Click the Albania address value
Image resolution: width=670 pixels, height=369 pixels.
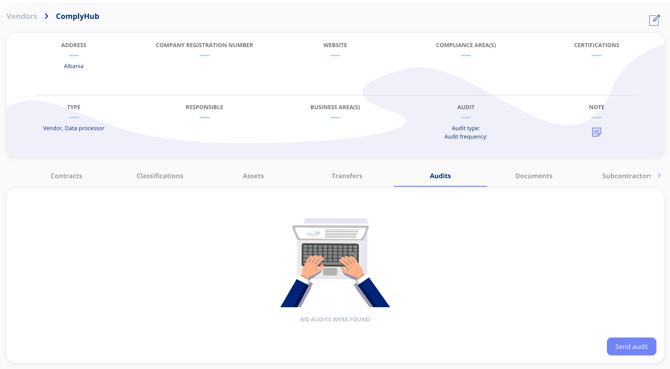click(73, 66)
